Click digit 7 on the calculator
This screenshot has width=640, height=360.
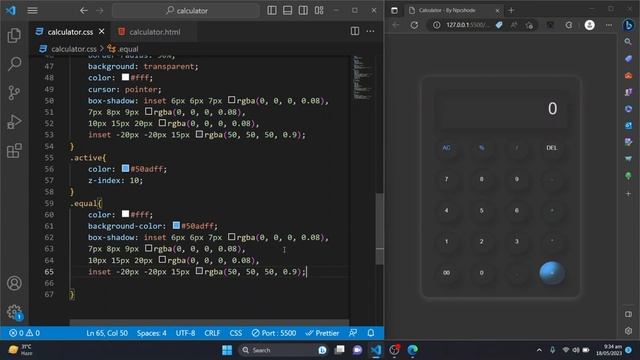pyautogui.click(x=447, y=179)
